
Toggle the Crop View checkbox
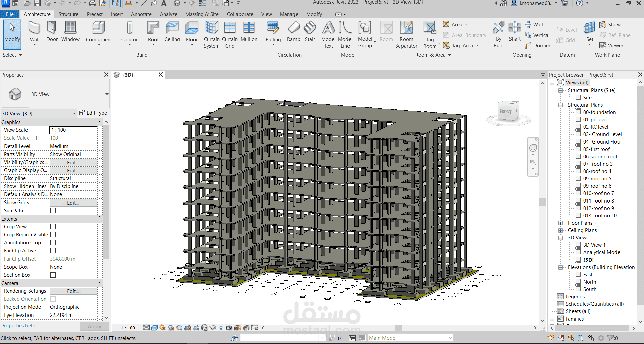pos(53,227)
